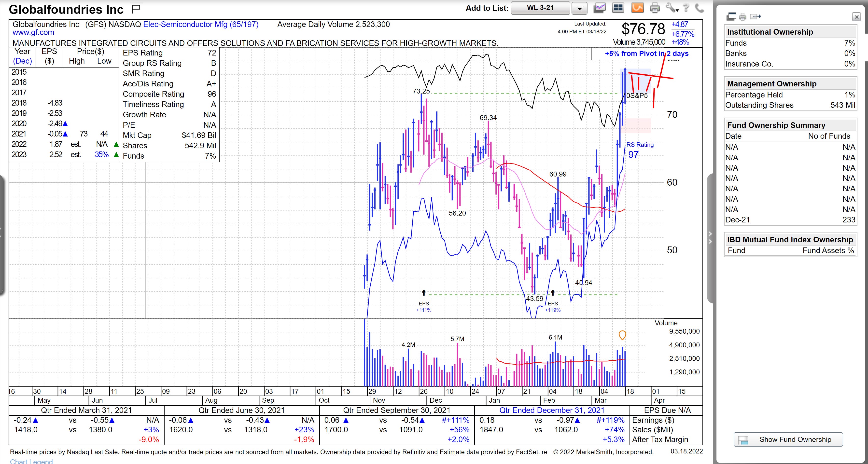This screenshot has height=464, width=868.
Task: Click the phone contact icon
Action: coord(699,8)
